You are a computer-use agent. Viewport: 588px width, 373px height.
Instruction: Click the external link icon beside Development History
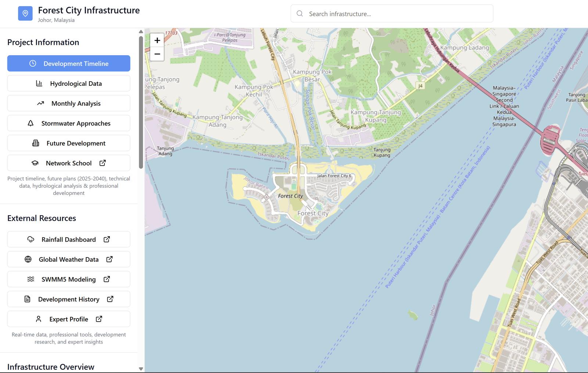(110, 299)
